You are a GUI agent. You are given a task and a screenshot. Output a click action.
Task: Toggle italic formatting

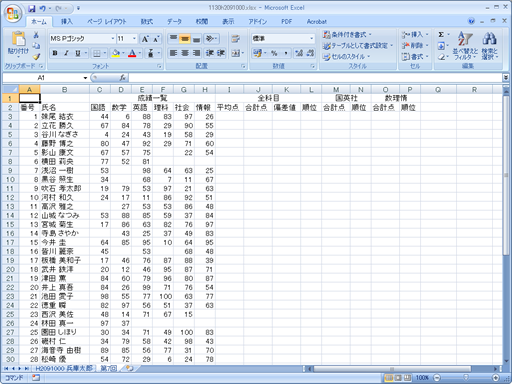point(66,53)
